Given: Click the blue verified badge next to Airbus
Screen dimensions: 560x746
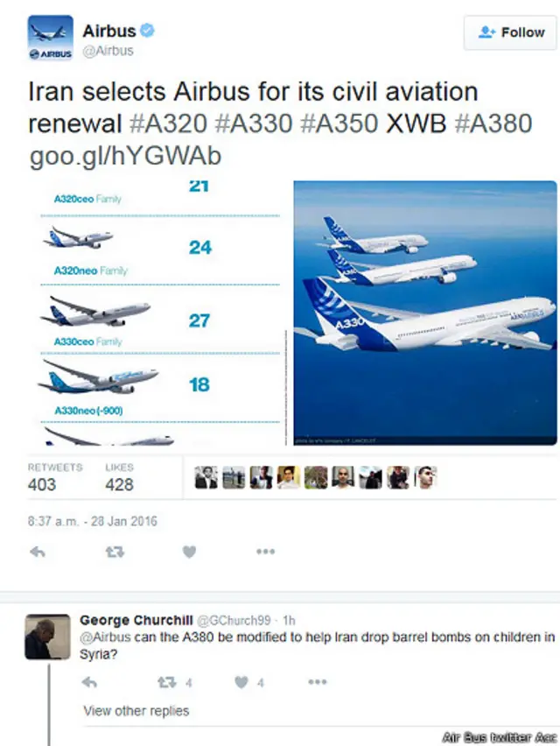Looking at the screenshot, I should 147,31.
